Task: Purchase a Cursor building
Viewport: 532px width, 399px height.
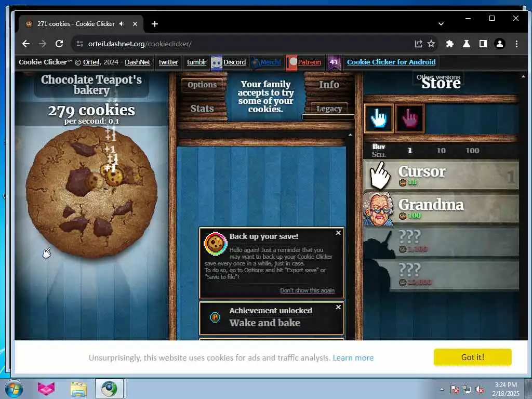Action: pos(441,175)
